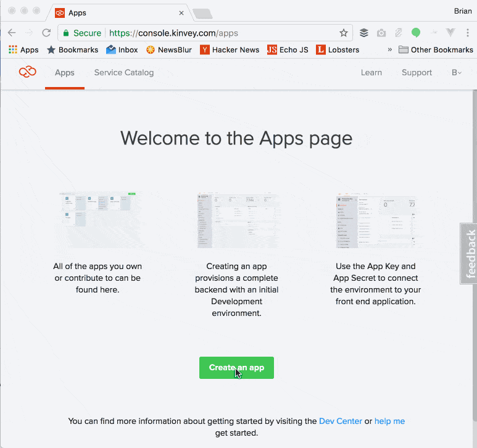Reload the page with the refresh icon
This screenshot has width=477, height=448.
click(x=46, y=33)
